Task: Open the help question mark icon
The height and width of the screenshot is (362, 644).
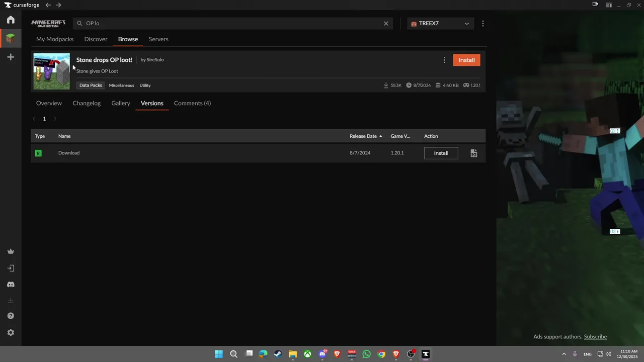Action: click(x=11, y=316)
